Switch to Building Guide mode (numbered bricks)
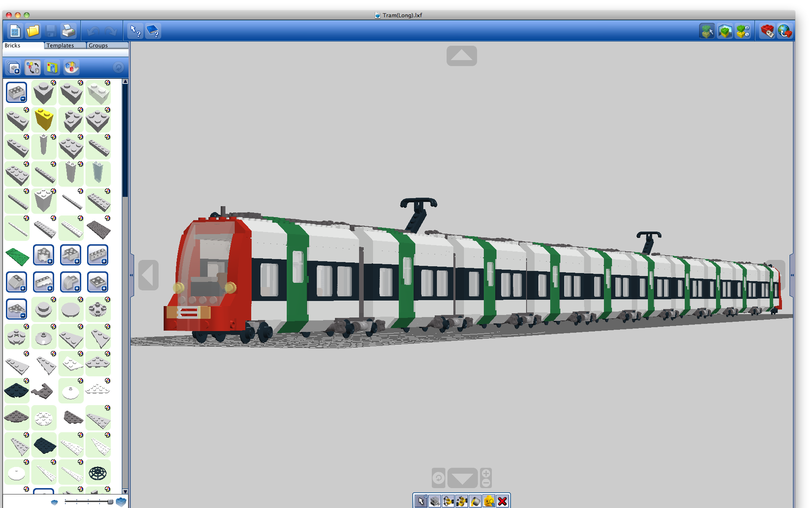Viewport: 812px width, 508px height. click(x=743, y=31)
